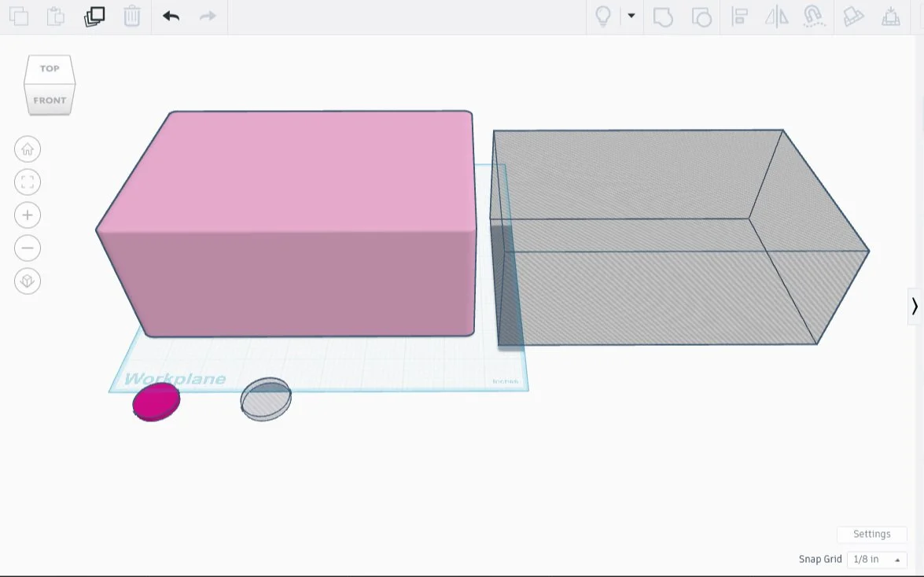Duplicate the selection using Duplicate icon
This screenshot has height=577, width=924.
94,16
